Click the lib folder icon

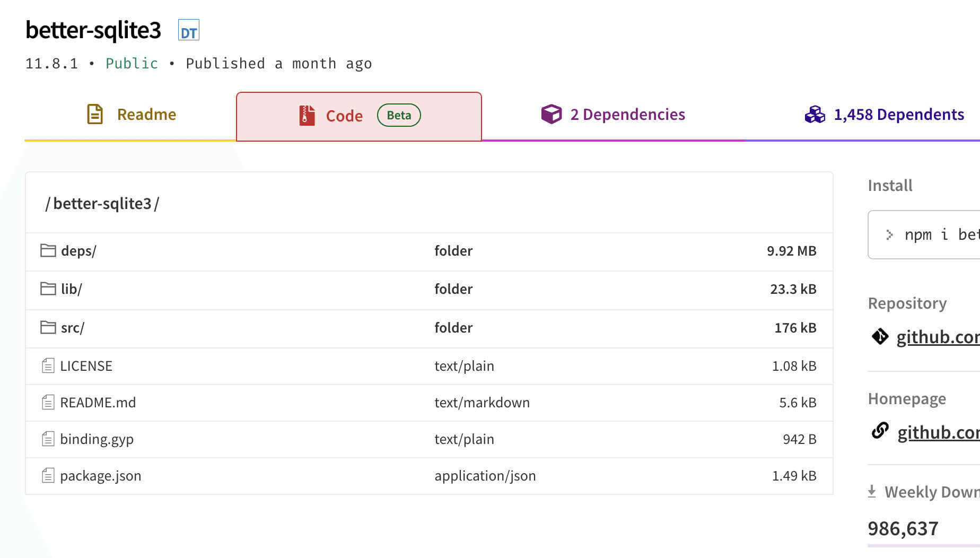pyautogui.click(x=48, y=289)
